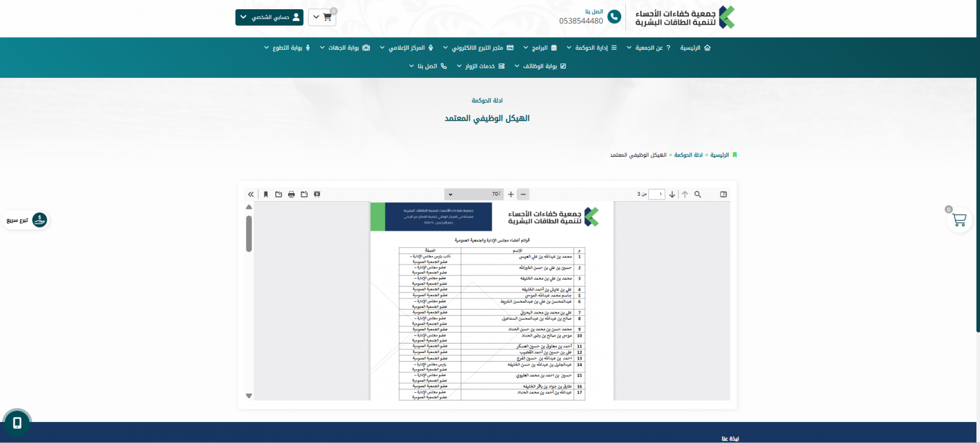Click the PDF scrollbar up arrow
This screenshot has width=980, height=443.
click(249, 207)
